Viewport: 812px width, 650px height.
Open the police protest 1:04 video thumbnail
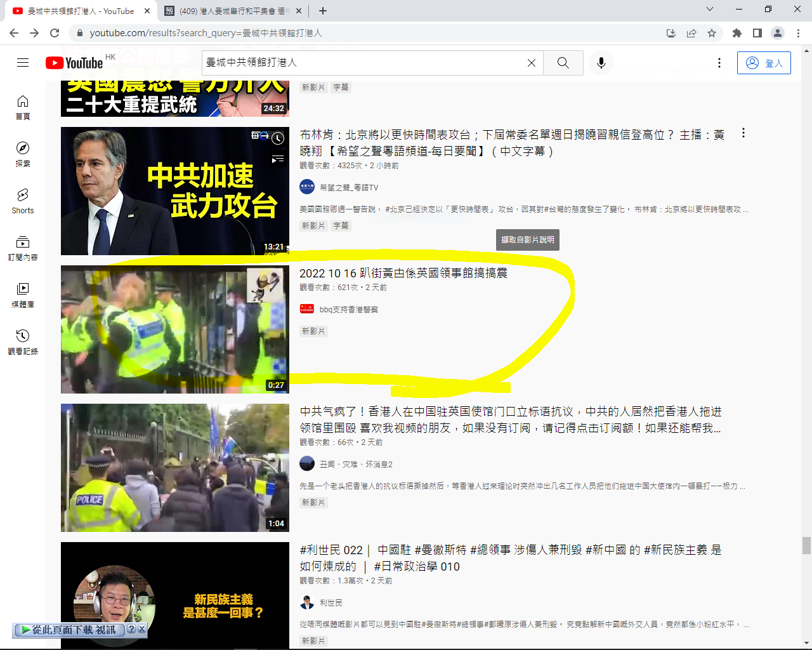(x=175, y=468)
